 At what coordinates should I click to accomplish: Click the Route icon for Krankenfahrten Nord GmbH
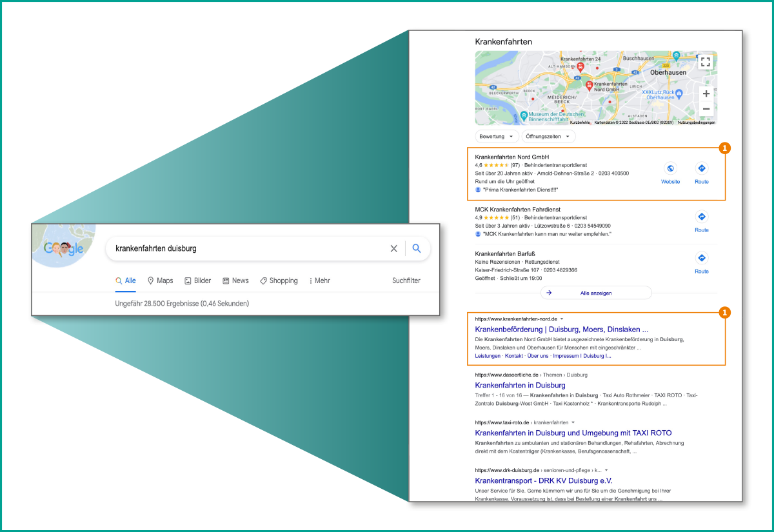(701, 167)
